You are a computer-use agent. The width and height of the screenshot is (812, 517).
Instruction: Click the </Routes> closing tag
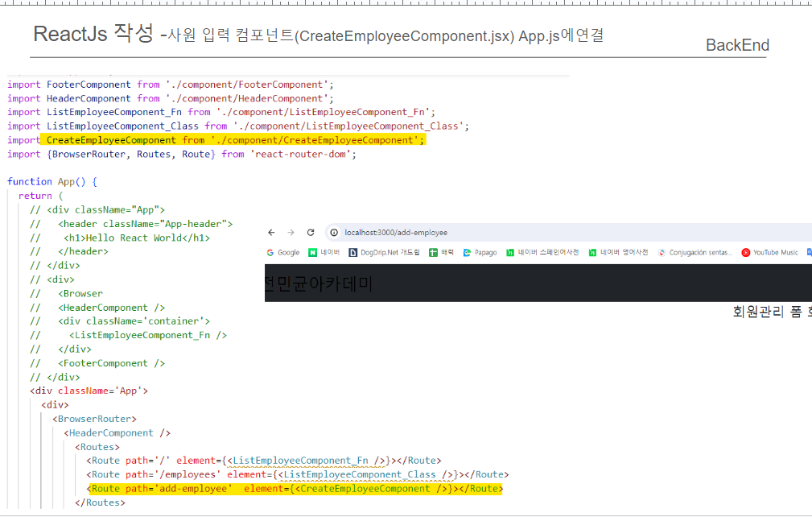point(100,503)
